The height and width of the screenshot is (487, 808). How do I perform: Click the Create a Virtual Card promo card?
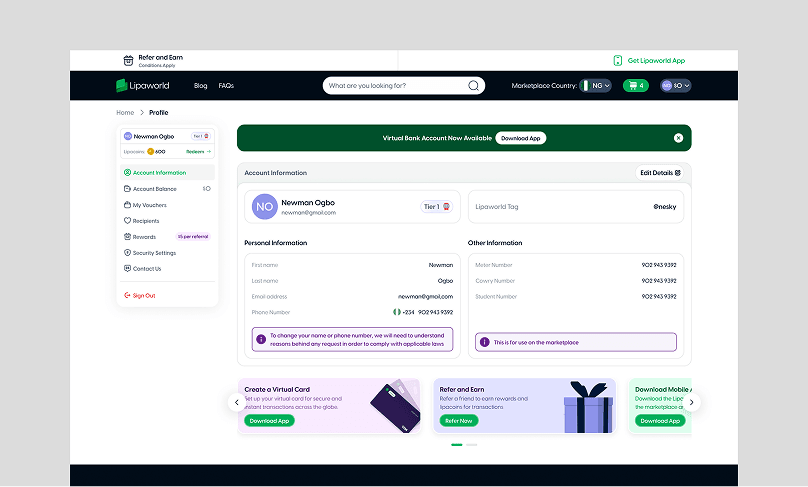(x=329, y=406)
